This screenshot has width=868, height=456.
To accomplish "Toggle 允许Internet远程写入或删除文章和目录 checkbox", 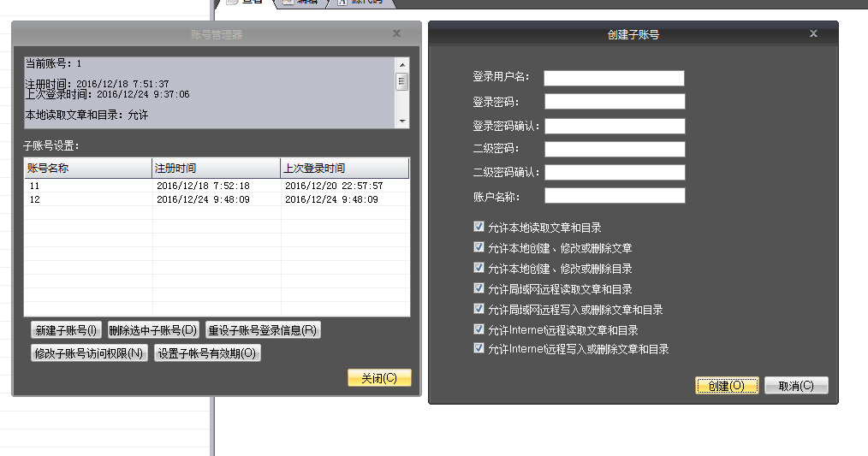I will coord(479,348).
